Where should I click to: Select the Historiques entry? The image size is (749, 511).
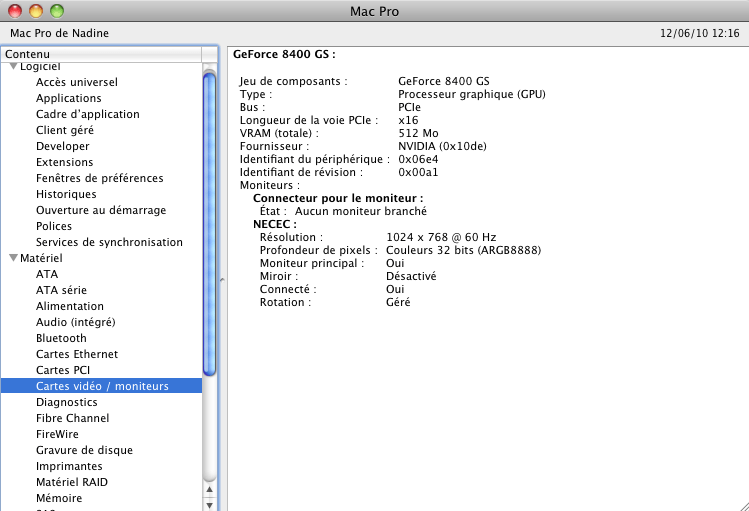click(x=66, y=194)
